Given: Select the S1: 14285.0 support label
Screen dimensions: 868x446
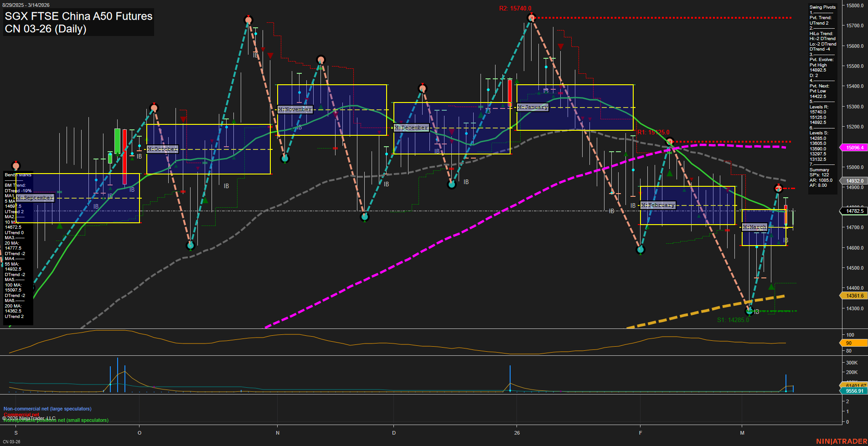Looking at the screenshot, I should (733, 320).
